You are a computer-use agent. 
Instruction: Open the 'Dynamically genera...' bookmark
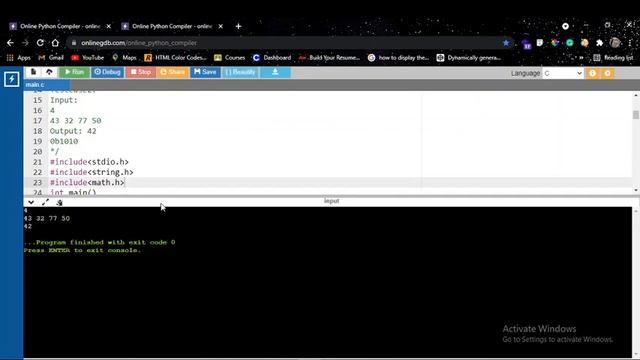[469, 58]
